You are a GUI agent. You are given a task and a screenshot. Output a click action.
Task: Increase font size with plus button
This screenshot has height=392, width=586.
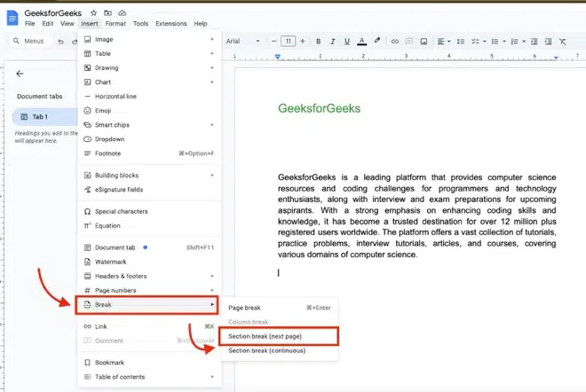[303, 41]
